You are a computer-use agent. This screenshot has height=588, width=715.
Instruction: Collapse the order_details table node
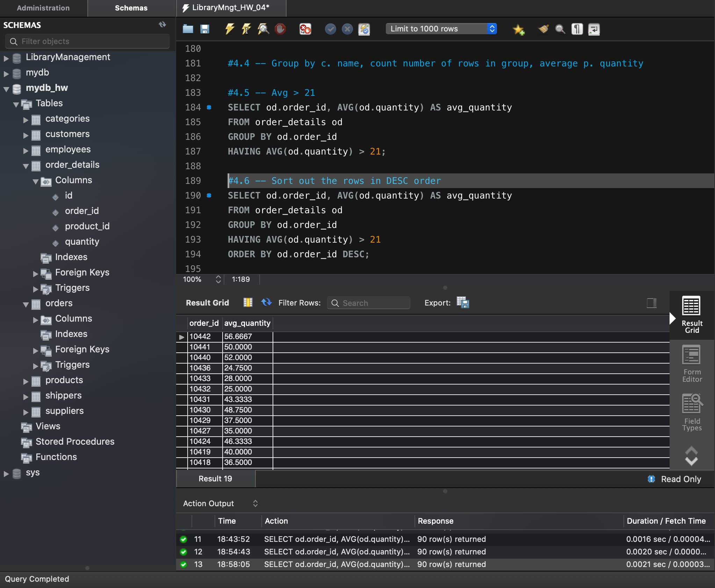click(x=26, y=166)
